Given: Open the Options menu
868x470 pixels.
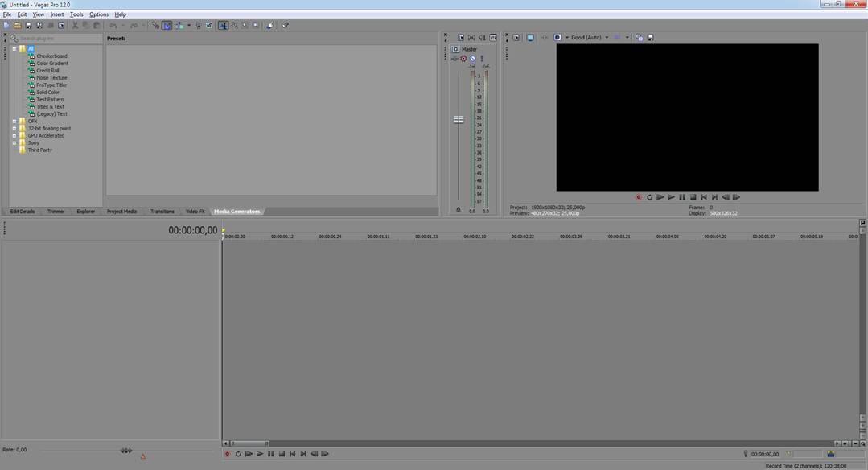Looking at the screenshot, I should pyautogui.click(x=98, y=14).
